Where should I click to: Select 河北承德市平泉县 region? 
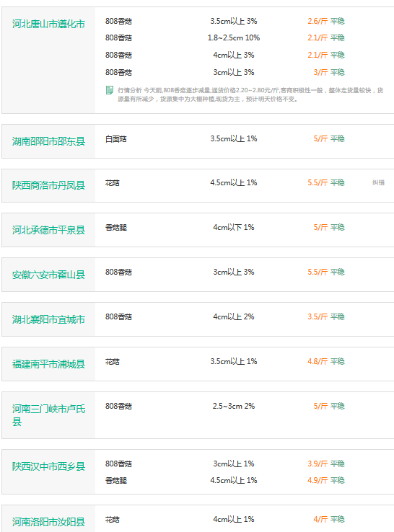[x=48, y=231]
